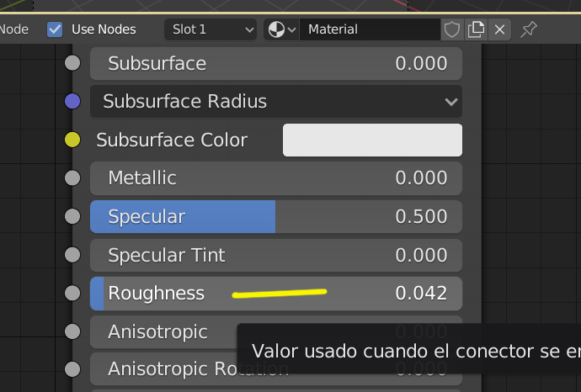581x392 pixels.
Task: Expand the Subsurface Radius dropdown
Action: [x=276, y=102]
